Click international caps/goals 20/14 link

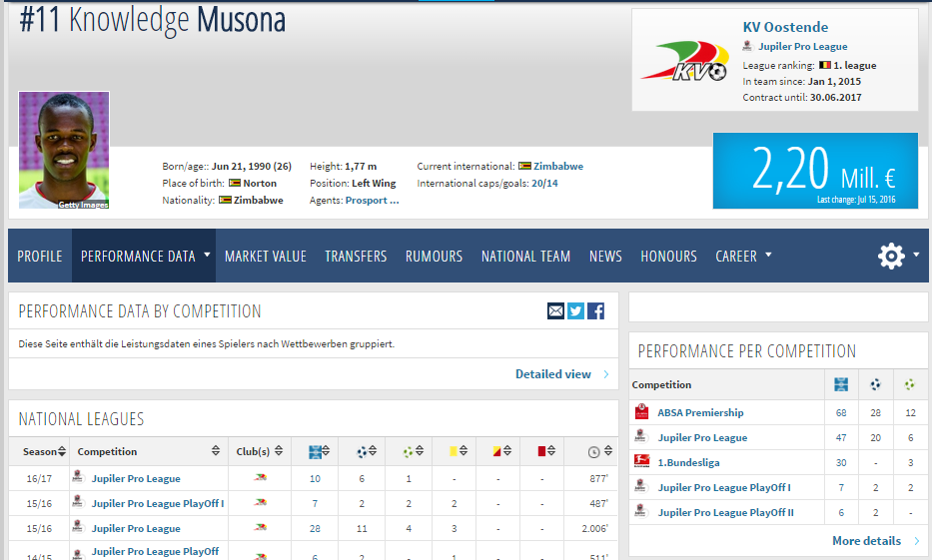[x=544, y=184]
